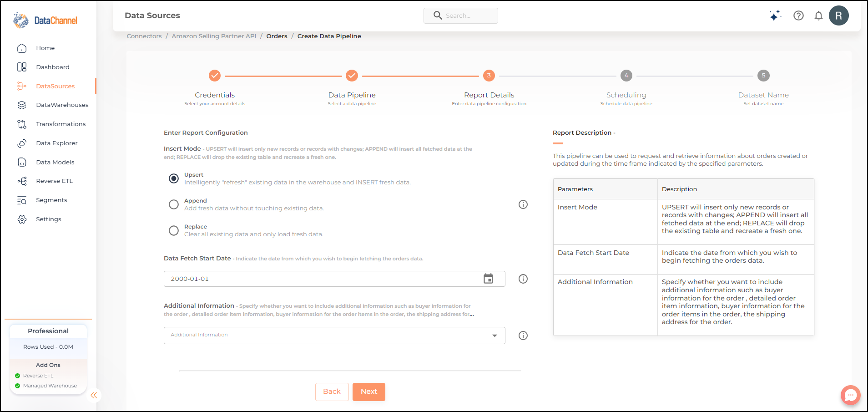Click Reverse ETL add-on entry
This screenshot has width=868, height=412.
[x=38, y=376]
